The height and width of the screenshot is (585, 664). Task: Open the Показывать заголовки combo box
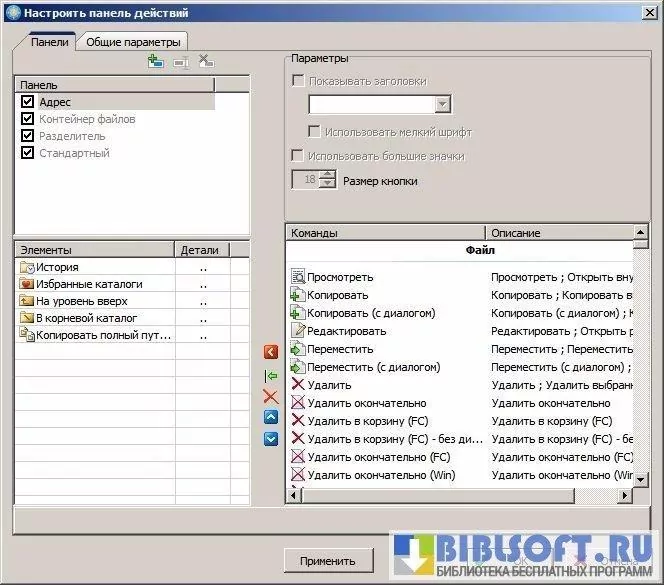pos(443,104)
